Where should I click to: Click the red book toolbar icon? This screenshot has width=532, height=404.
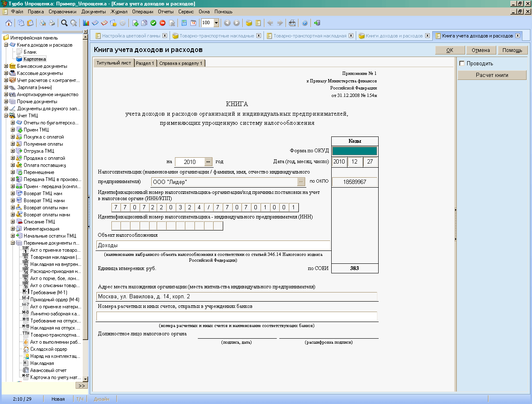[104, 23]
